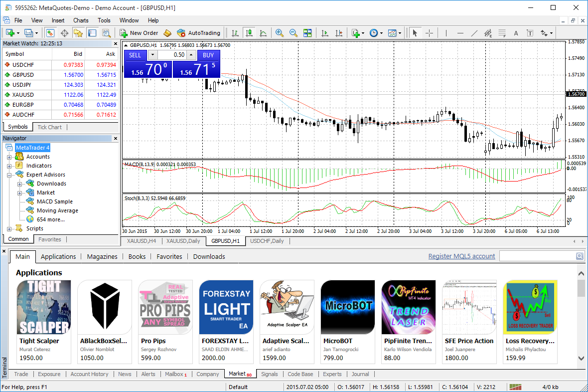Open the Strategy Tester magnifier icon
588x392 pixels.
[107, 33]
